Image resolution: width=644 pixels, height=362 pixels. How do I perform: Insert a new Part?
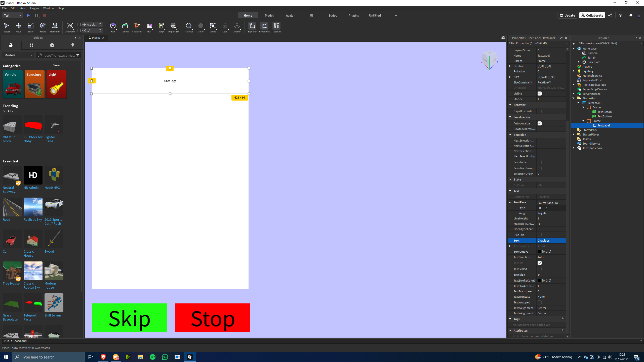click(x=113, y=27)
